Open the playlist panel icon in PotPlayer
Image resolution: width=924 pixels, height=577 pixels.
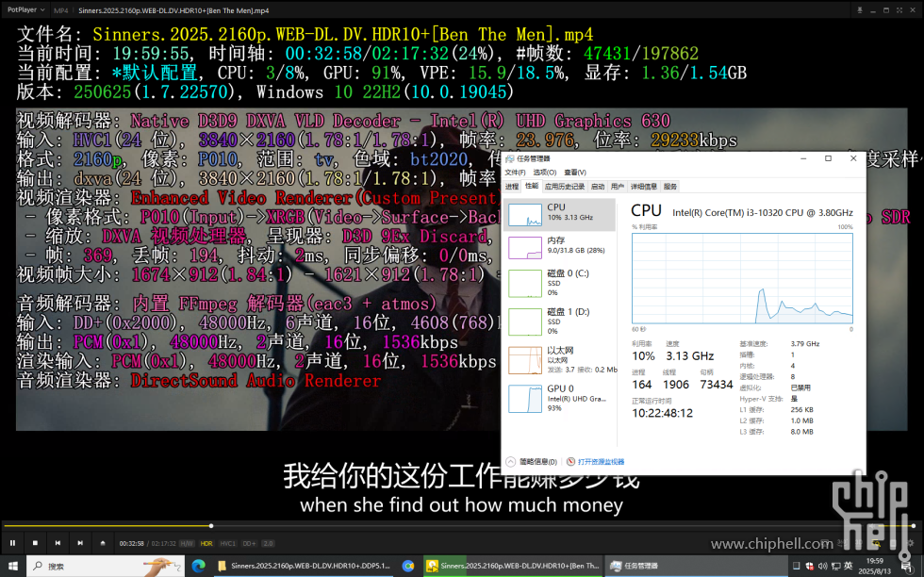894,543
